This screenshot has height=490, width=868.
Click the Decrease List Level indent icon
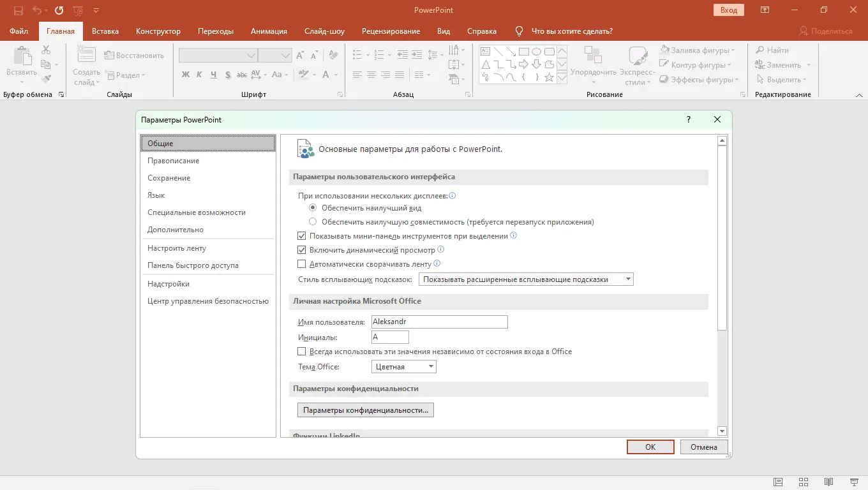(403, 55)
